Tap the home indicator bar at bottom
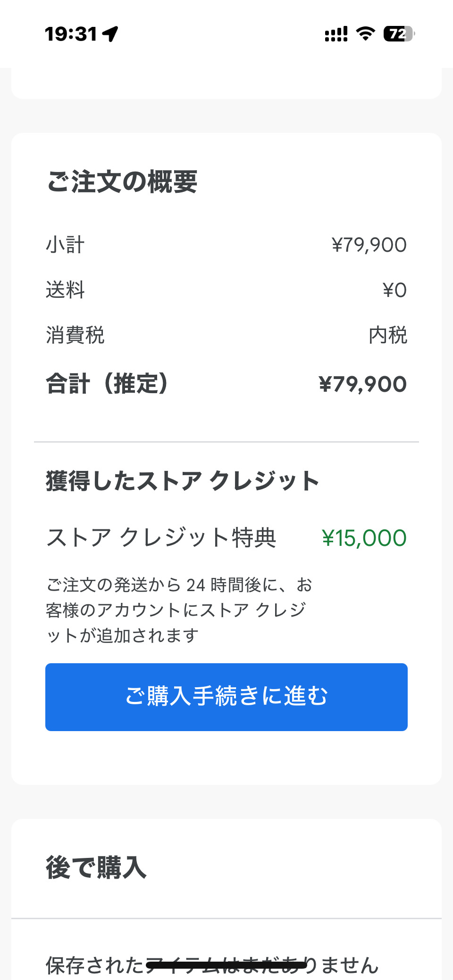The height and width of the screenshot is (980, 453). [226, 964]
